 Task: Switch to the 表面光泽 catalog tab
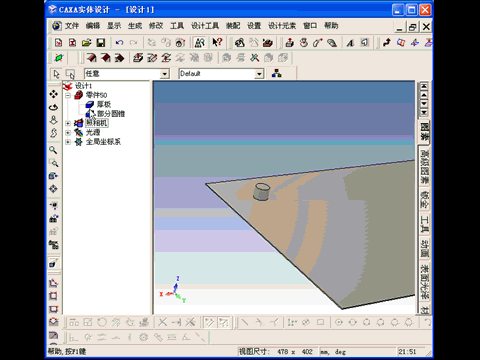pyautogui.click(x=424, y=282)
